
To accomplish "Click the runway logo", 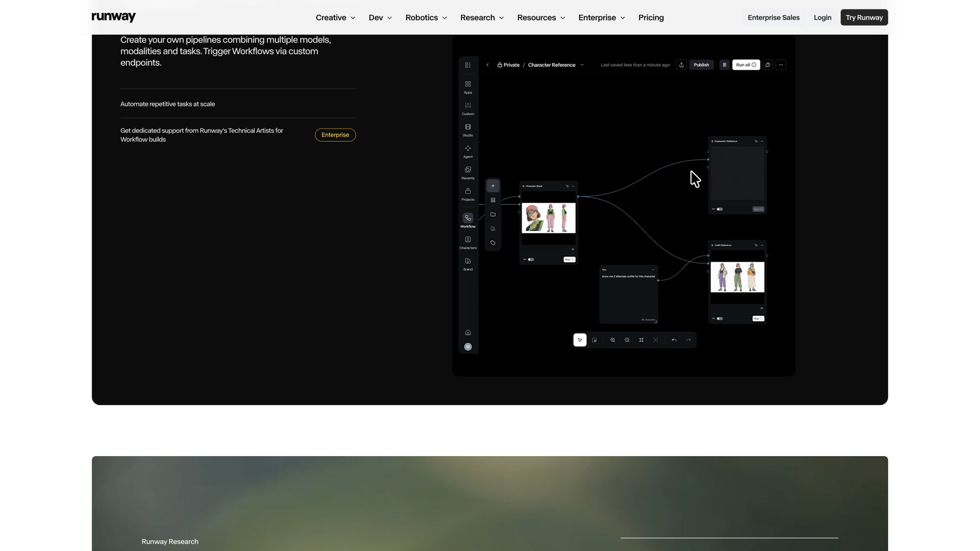I will 113,17.
